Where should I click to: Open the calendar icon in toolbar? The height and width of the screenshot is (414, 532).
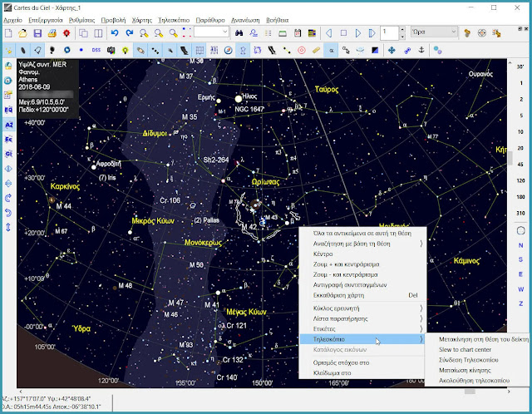pyautogui.click(x=298, y=33)
